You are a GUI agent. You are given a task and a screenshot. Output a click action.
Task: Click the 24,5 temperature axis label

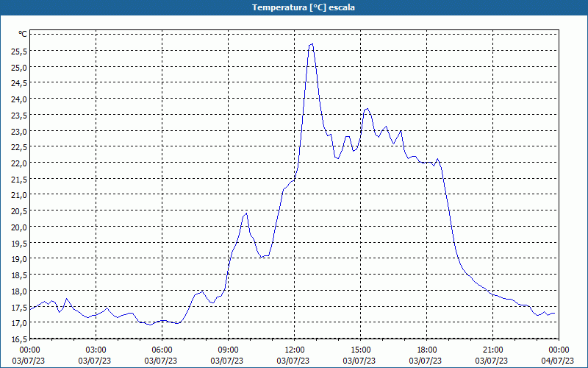(x=19, y=83)
